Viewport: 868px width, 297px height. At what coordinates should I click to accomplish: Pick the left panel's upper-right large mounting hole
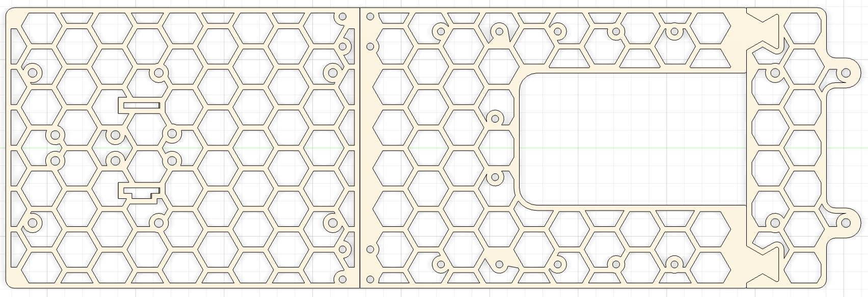333,72
